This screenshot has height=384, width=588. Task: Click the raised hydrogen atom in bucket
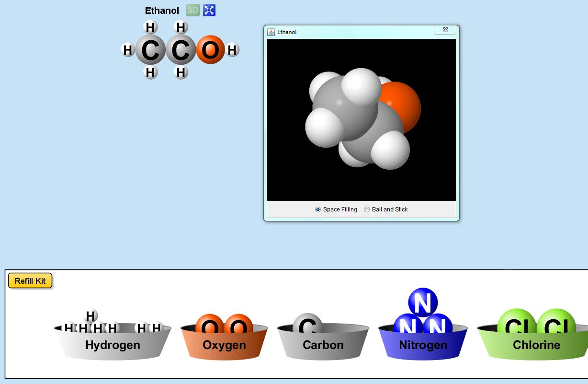click(90, 316)
